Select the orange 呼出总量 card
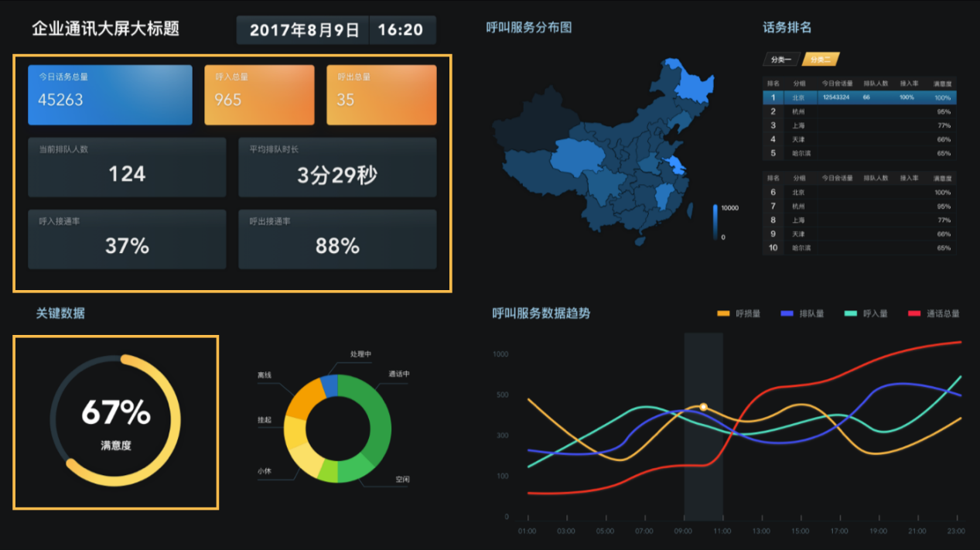Viewport: 980px width, 550px height. [x=381, y=95]
